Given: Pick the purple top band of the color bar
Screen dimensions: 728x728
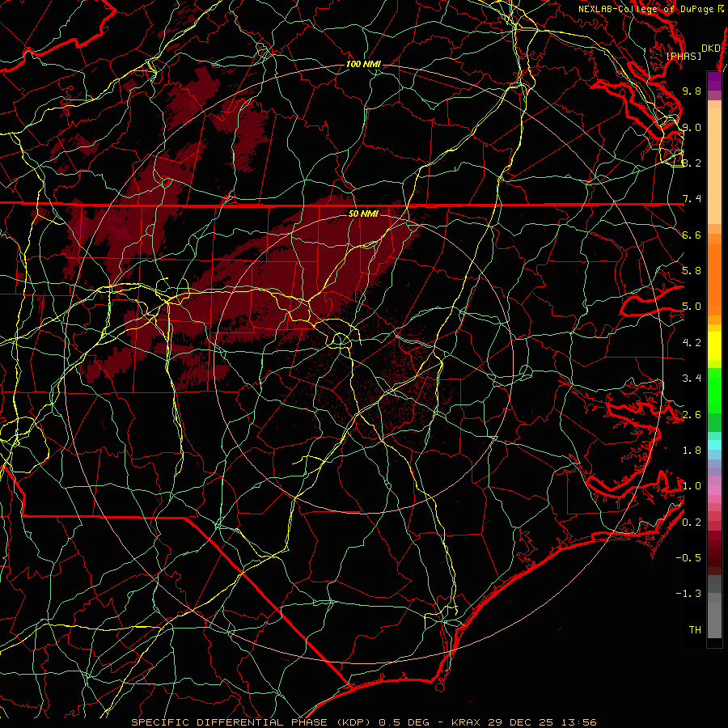Looking at the screenshot, I should click(714, 81).
